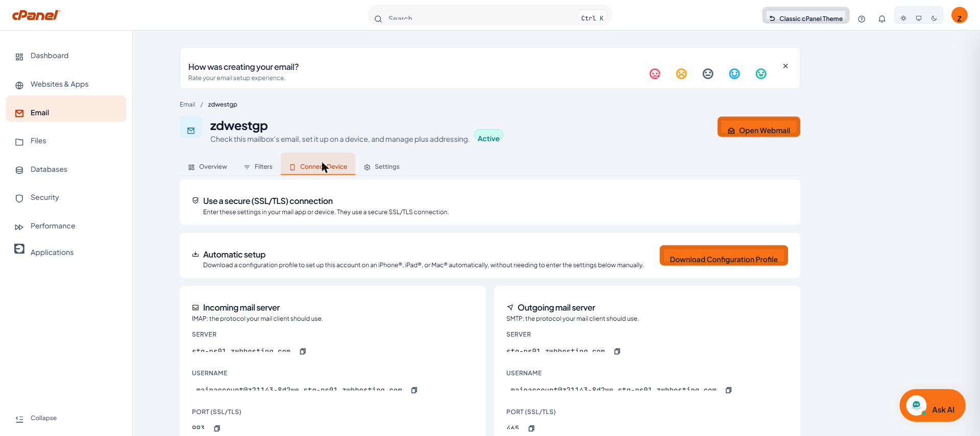Open the user avatar account menu
The image size is (980, 436).
(960, 15)
